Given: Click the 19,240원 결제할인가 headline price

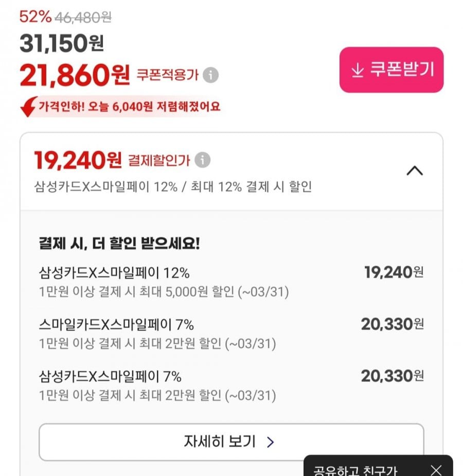Looking at the screenshot, I should 77,161.
